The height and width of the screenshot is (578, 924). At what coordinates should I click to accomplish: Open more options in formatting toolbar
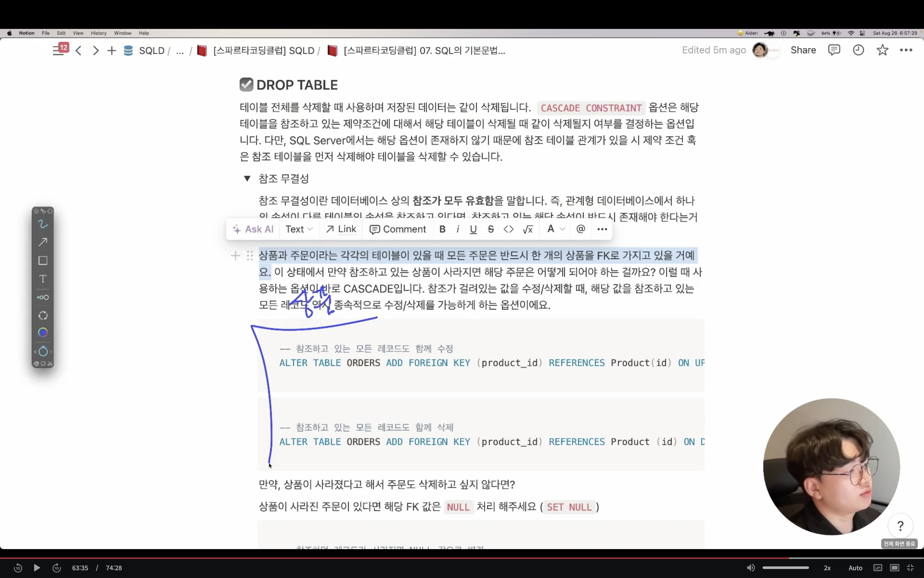[x=602, y=229]
